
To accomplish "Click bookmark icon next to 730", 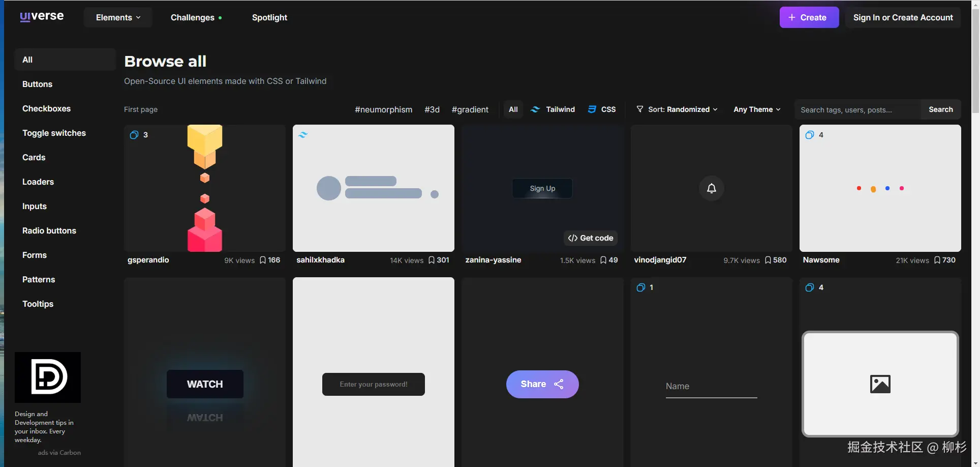I will pyautogui.click(x=937, y=260).
